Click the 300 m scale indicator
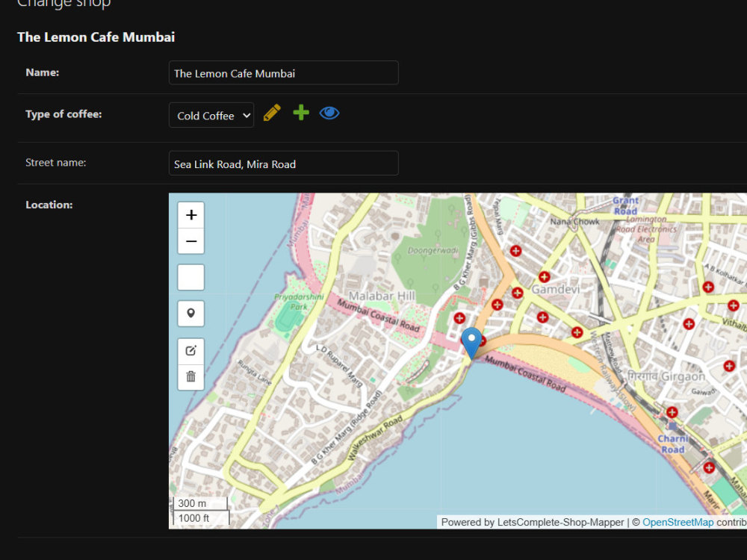Screen dimensions: 747x560 tap(199, 503)
